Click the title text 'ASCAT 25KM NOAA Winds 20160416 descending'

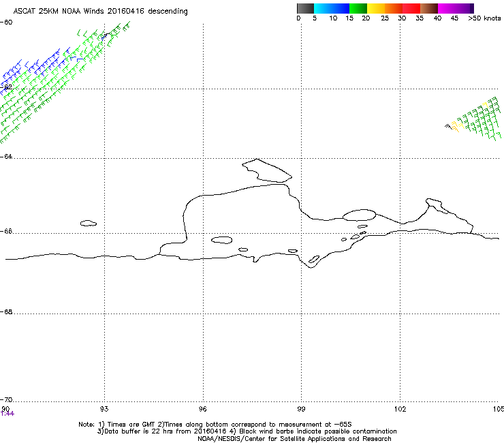100,12
